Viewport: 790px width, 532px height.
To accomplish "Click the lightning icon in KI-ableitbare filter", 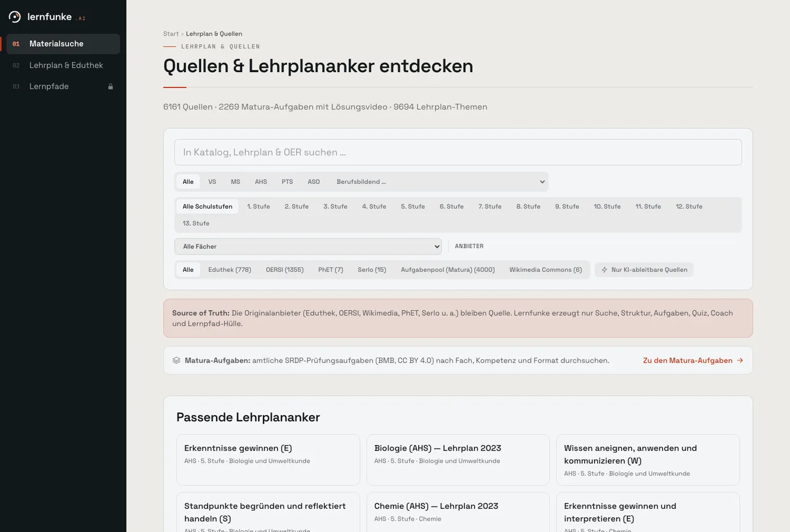I will pyautogui.click(x=604, y=270).
